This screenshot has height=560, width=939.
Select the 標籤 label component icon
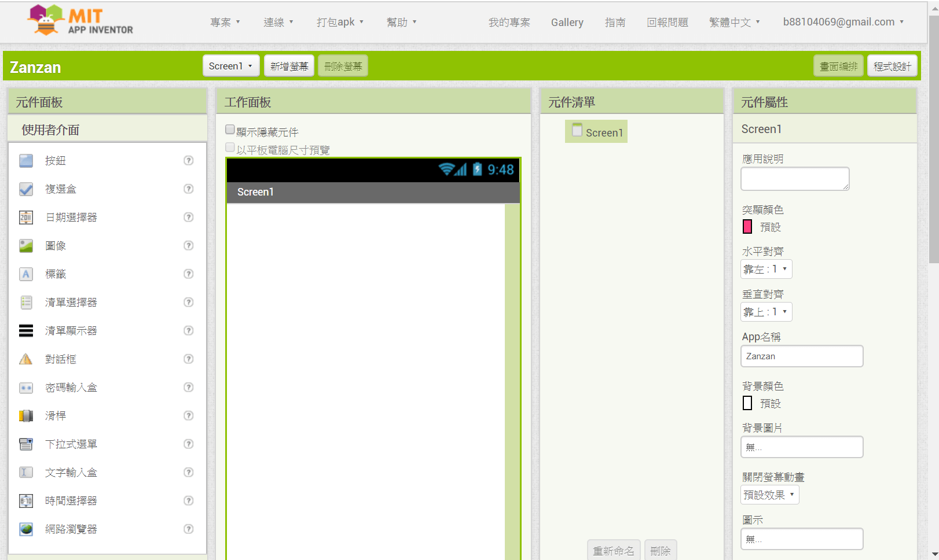coord(26,274)
